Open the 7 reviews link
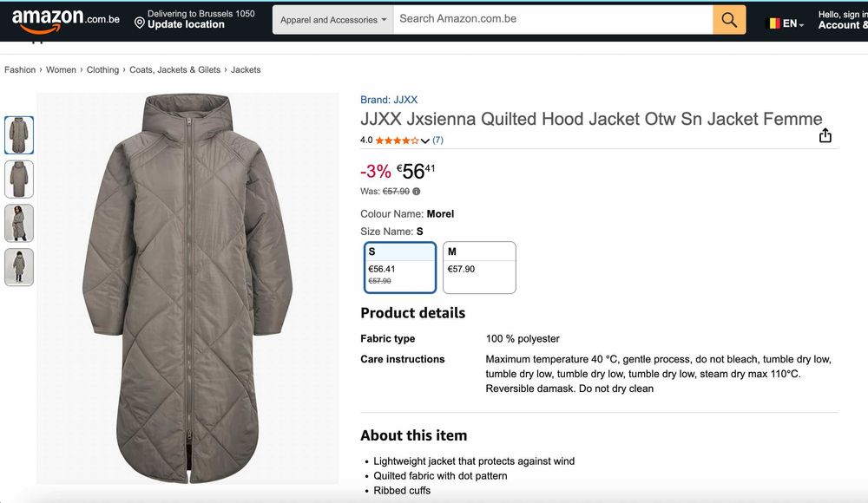 point(437,140)
